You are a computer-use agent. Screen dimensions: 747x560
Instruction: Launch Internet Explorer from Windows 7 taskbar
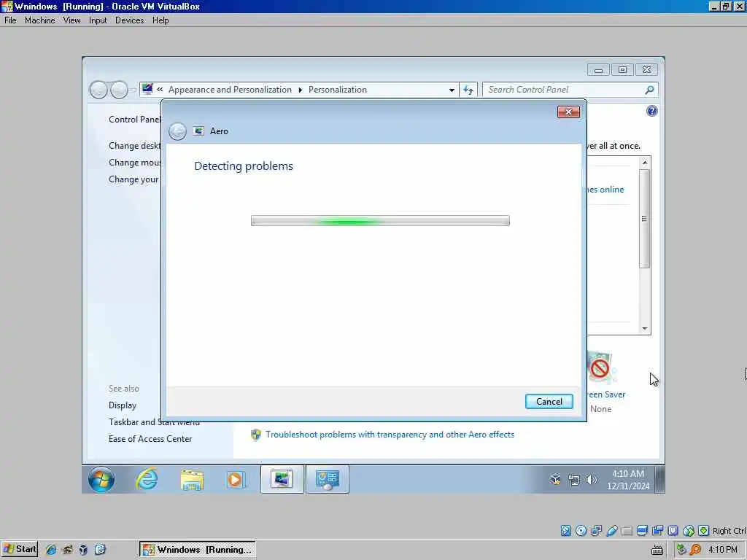[146, 479]
